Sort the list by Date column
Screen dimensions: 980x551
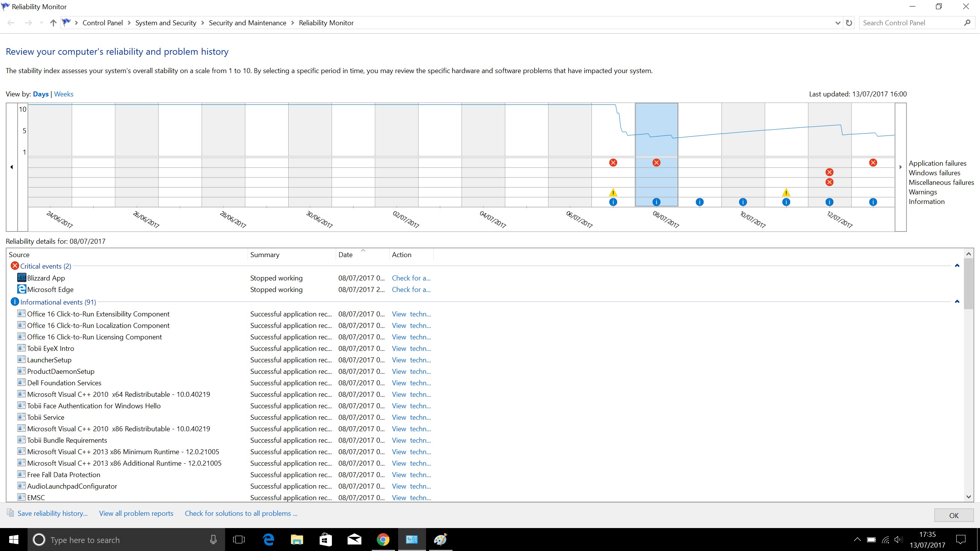(363, 254)
